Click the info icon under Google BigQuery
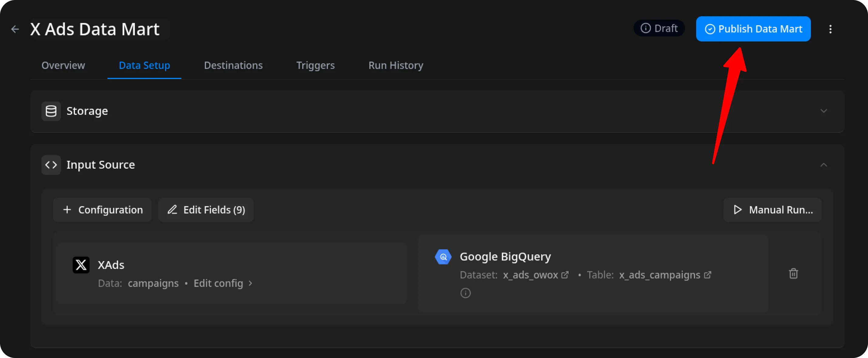868x358 pixels. point(465,293)
